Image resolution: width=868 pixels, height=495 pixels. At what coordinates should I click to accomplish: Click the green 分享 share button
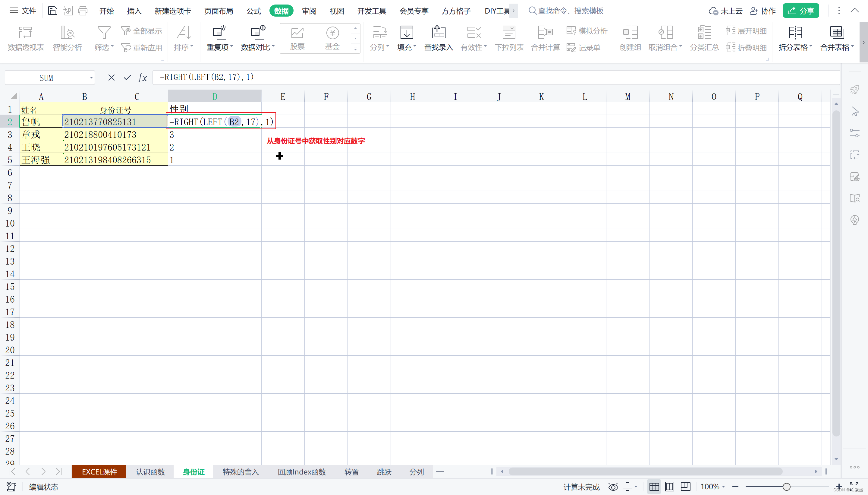point(801,11)
